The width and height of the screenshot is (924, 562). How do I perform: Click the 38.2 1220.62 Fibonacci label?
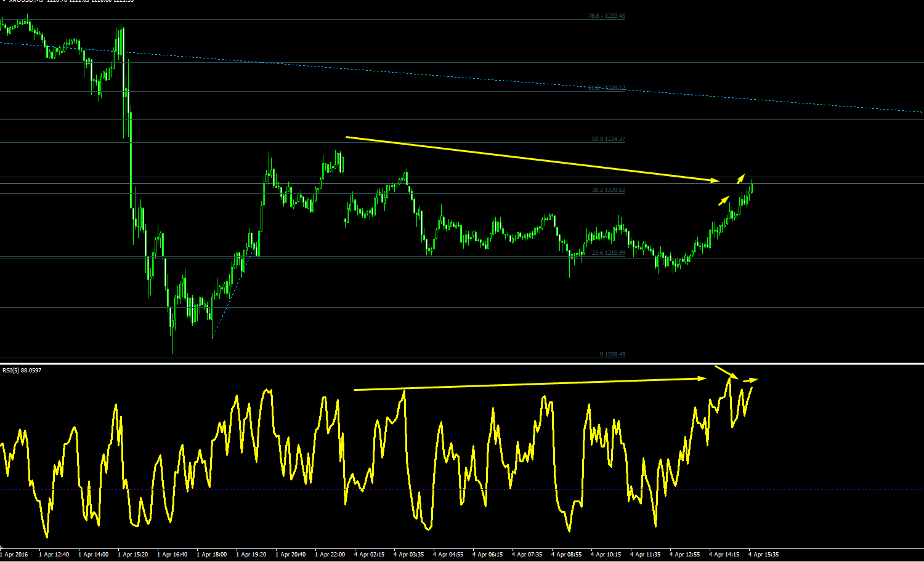pyautogui.click(x=608, y=190)
